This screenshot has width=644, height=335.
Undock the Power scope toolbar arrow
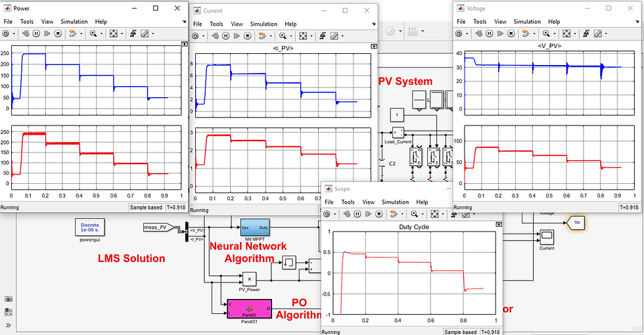tap(184, 22)
